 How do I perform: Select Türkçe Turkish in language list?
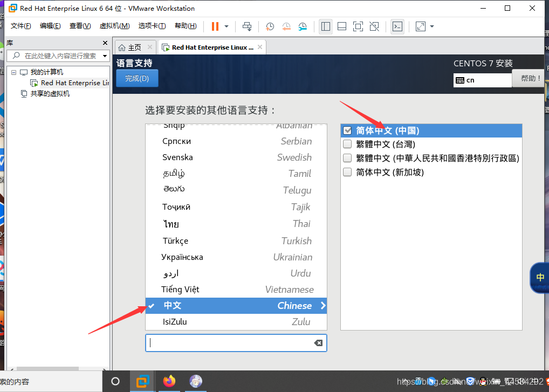click(236, 240)
